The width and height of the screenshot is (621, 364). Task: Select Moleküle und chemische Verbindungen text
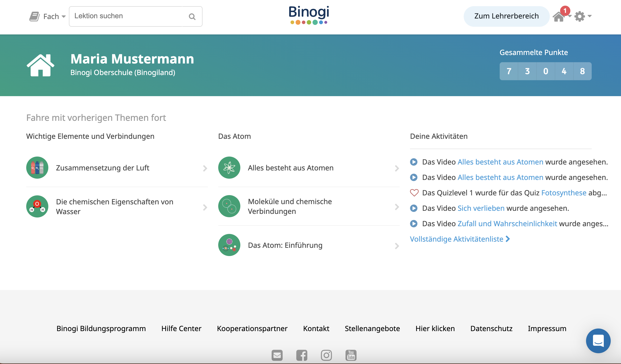[x=290, y=206]
